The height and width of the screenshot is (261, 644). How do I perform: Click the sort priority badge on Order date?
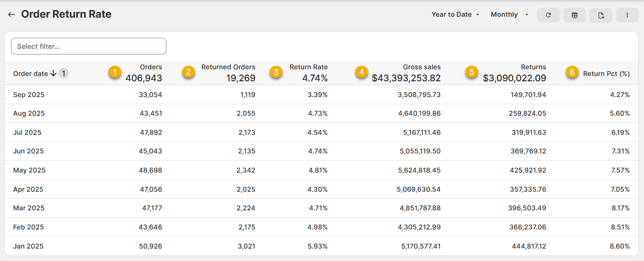click(x=64, y=74)
